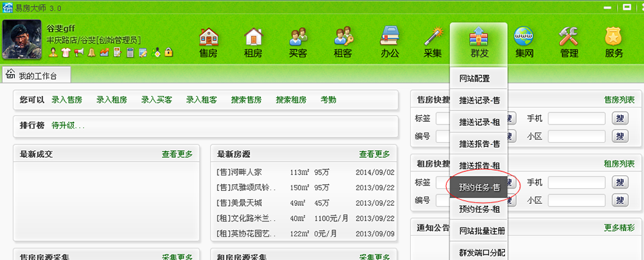The width and height of the screenshot is (644, 260).
Task: Open the 办公 books icon
Action: 389,42
